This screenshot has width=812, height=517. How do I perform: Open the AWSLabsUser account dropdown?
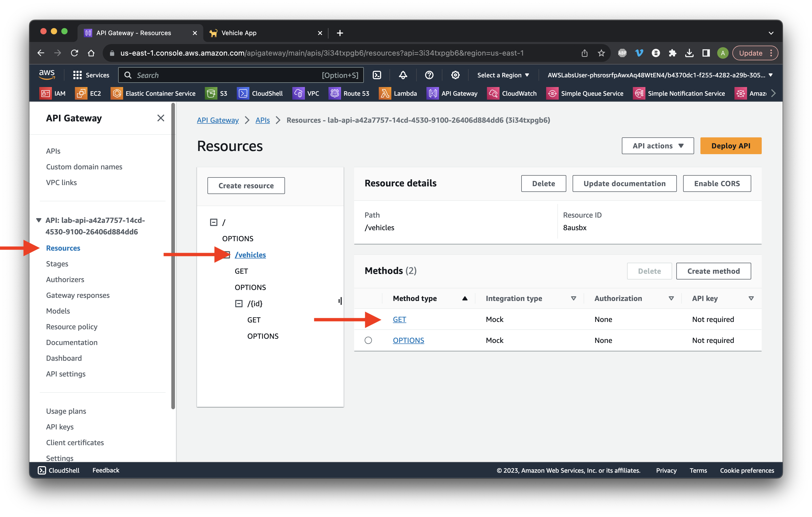(660, 75)
